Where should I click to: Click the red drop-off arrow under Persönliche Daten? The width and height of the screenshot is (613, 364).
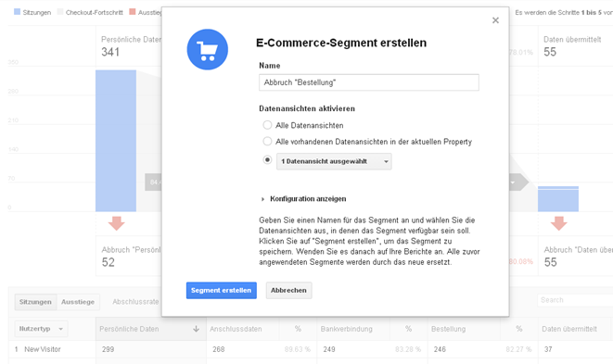[117, 223]
